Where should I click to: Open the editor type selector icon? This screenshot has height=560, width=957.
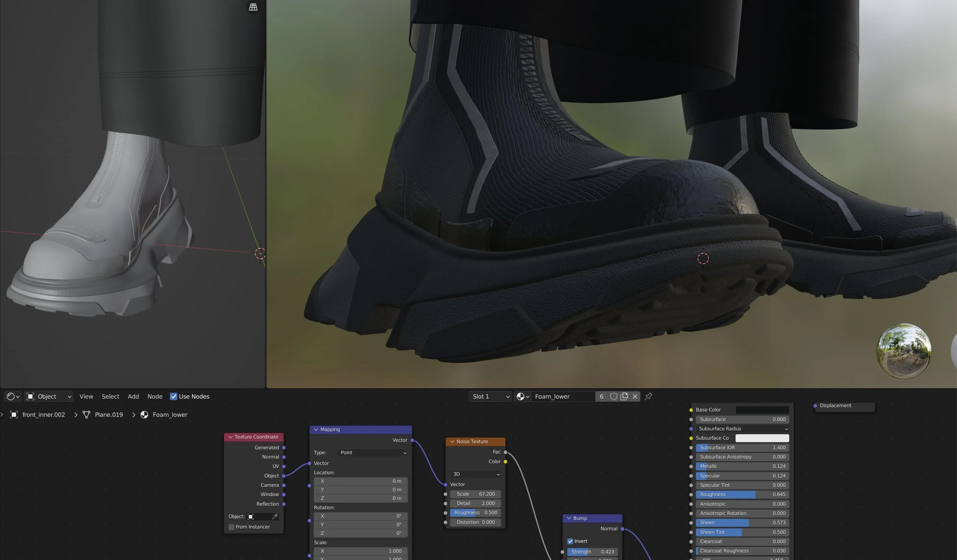(x=13, y=396)
